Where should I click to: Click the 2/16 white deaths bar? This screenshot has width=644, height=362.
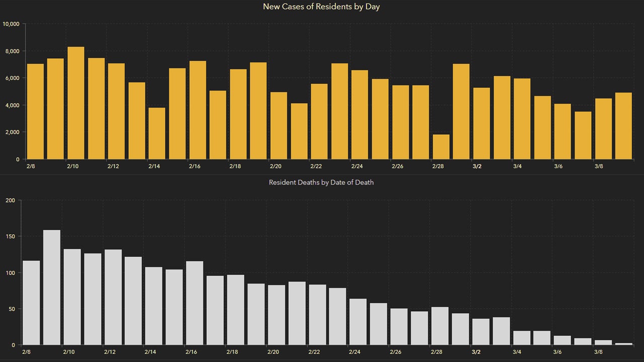point(195,303)
